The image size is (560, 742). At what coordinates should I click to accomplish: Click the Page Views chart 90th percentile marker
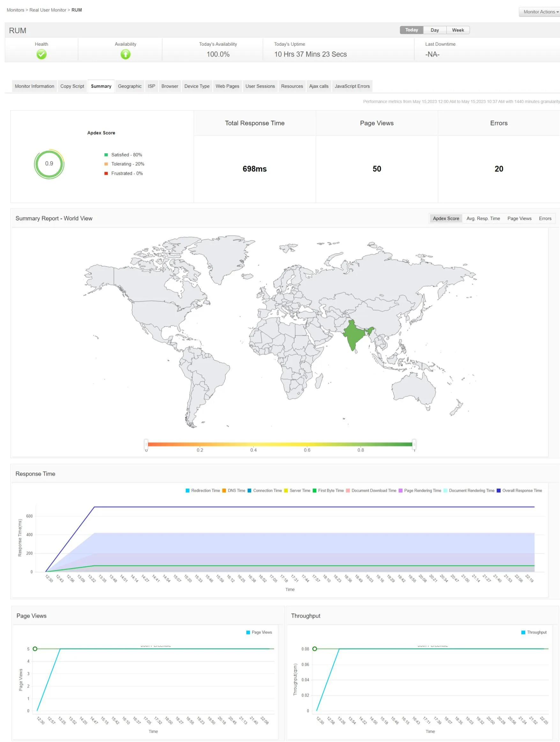(35, 649)
